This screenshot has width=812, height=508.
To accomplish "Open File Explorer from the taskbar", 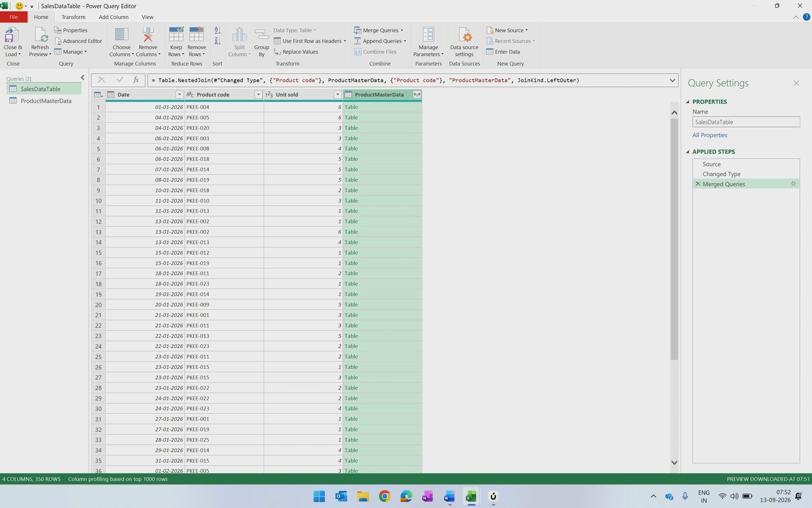I will click(362, 496).
